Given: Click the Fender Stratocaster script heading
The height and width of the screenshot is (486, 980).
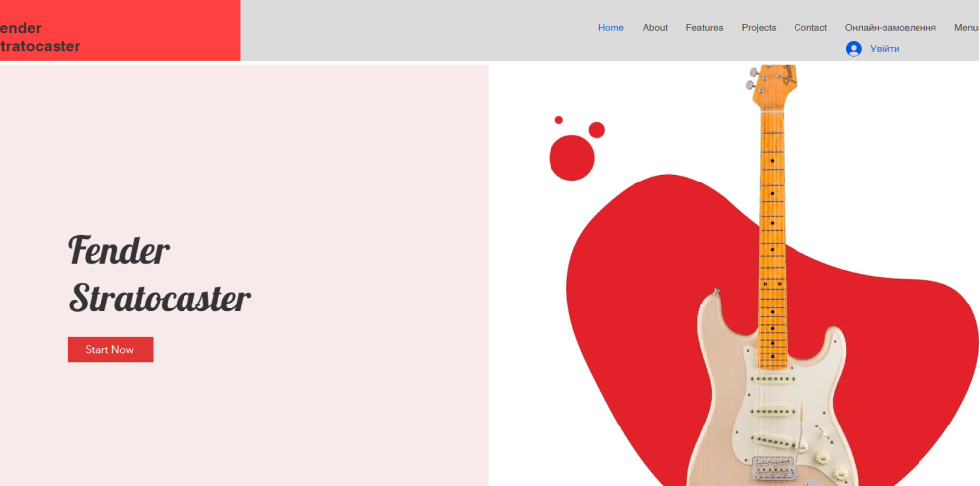Looking at the screenshot, I should coord(160,274).
